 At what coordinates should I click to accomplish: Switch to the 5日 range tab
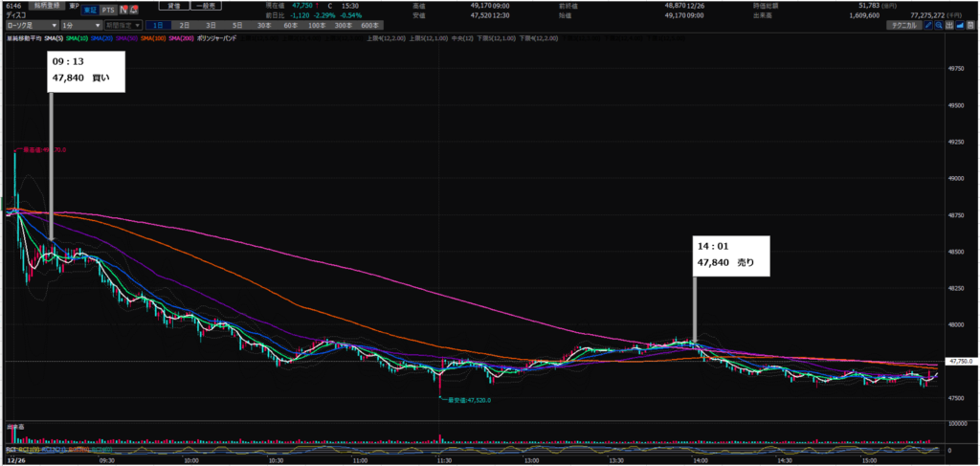point(236,25)
